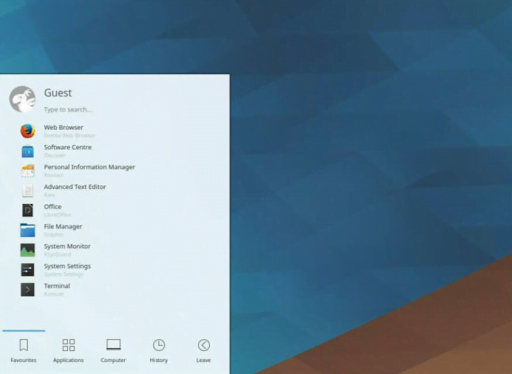Select the System Settings text label
This screenshot has height=374, width=512.
[x=67, y=266]
